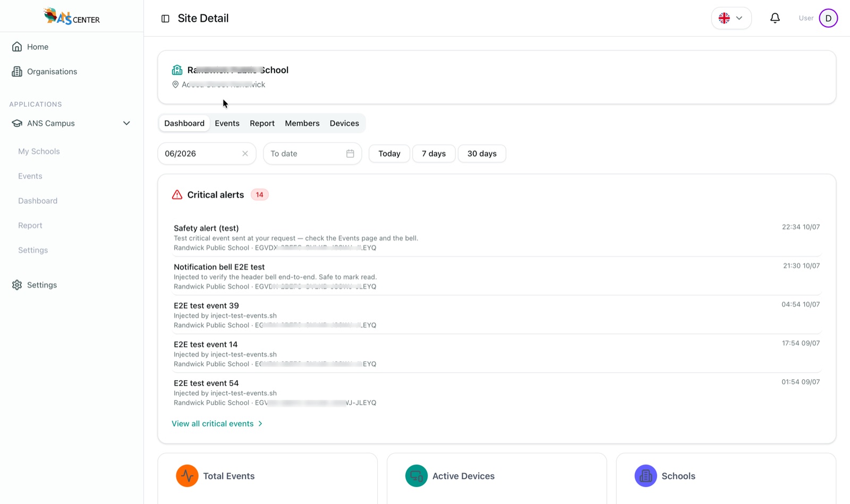Viewport: 850px width, 504px height.
Task: Open the E2E test event 14 alert
Action: click(x=497, y=354)
